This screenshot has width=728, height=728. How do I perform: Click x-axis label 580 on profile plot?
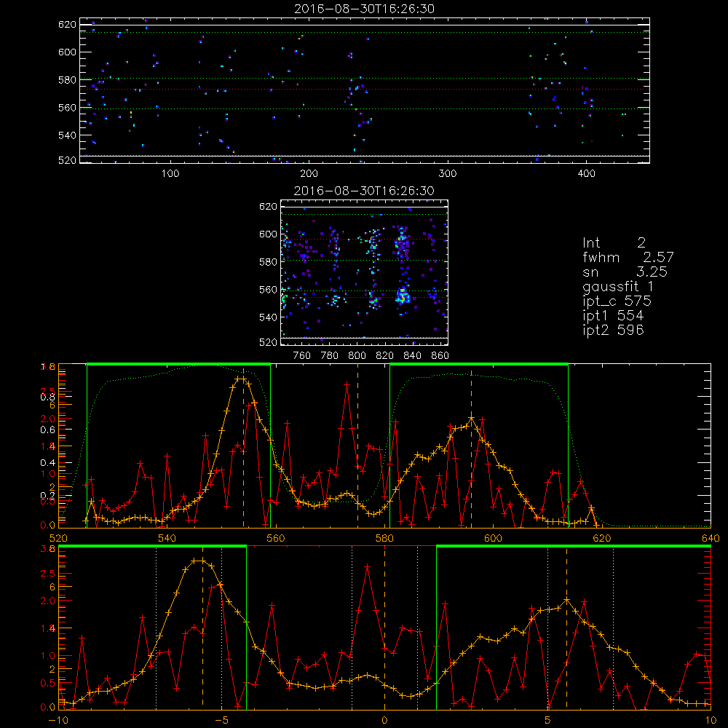(384, 538)
